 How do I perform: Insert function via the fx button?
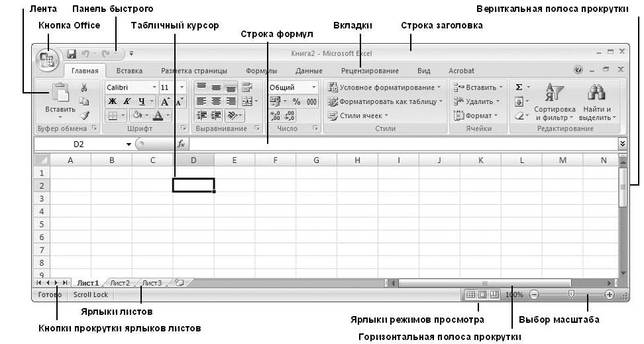click(x=181, y=144)
